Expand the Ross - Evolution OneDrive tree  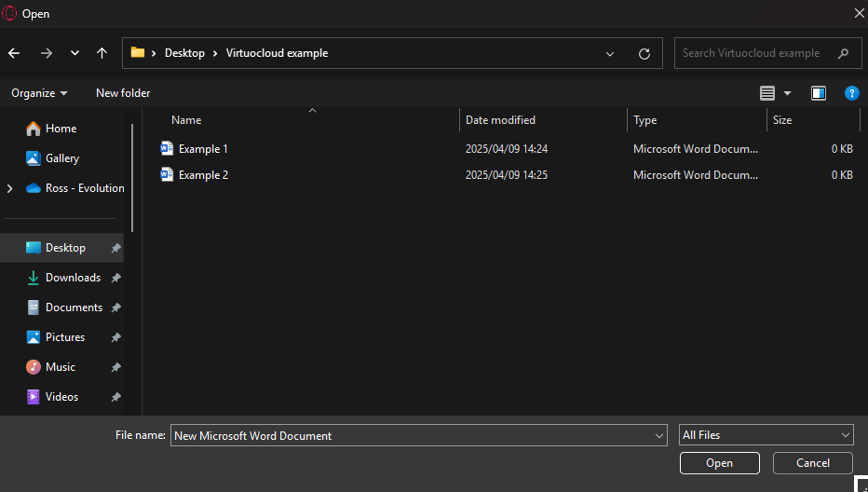pos(9,188)
